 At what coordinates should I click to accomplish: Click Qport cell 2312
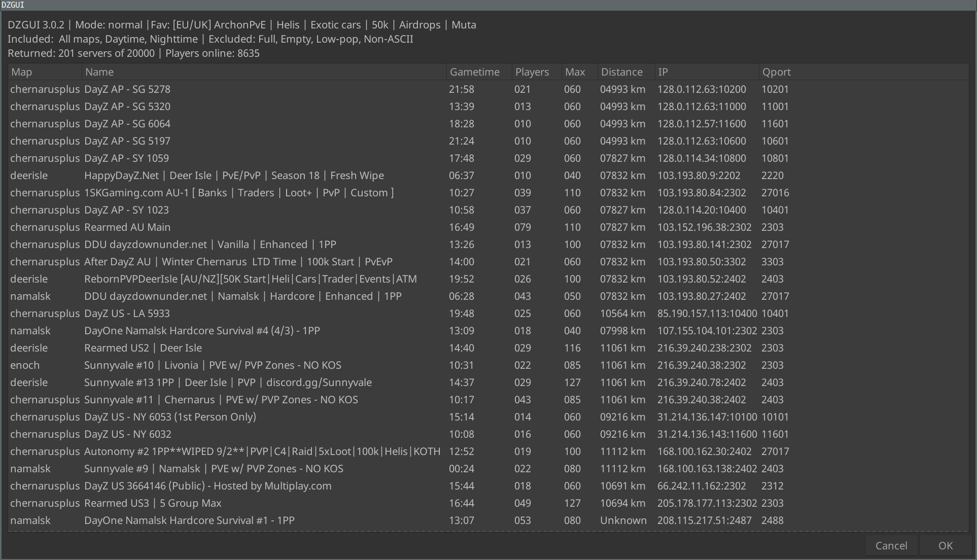tap(773, 486)
